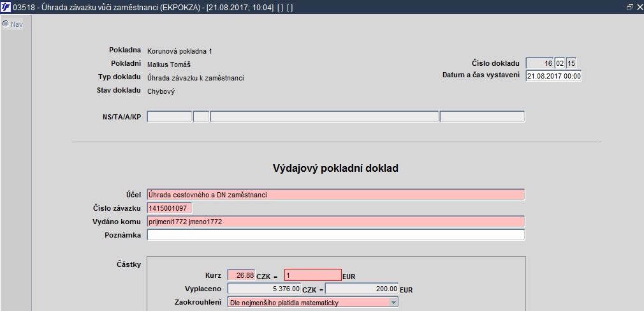Click the Pokladní label

coord(126,63)
